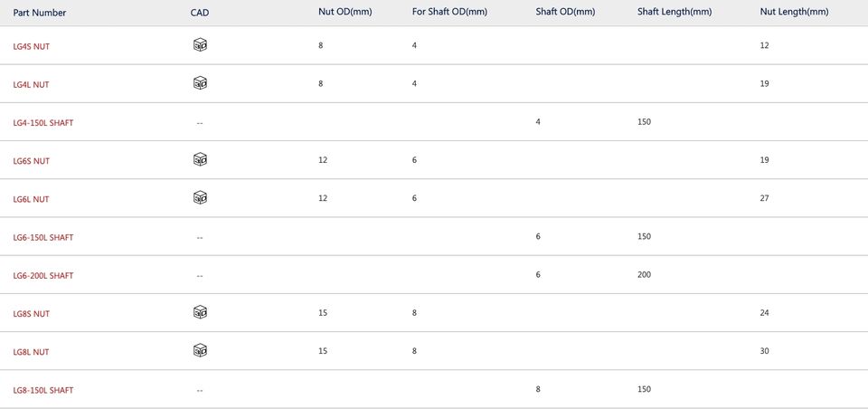Click the Nut OD(mm) column header

pyautogui.click(x=344, y=12)
